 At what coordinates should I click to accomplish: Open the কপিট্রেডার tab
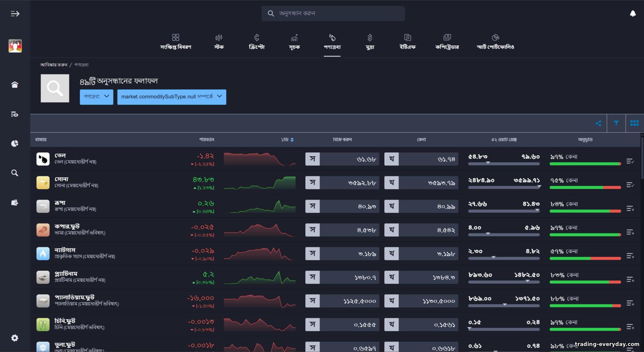tap(447, 42)
